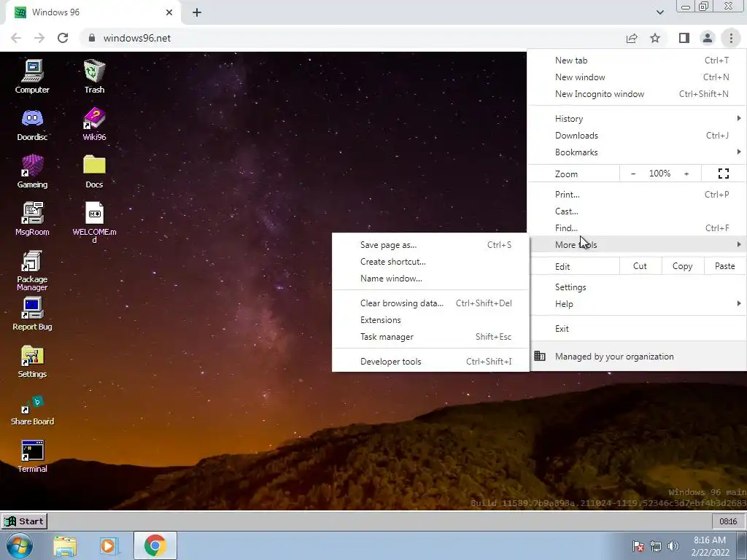The image size is (747, 560).
Task: Open the Computer desktop icon
Action: coord(32,76)
